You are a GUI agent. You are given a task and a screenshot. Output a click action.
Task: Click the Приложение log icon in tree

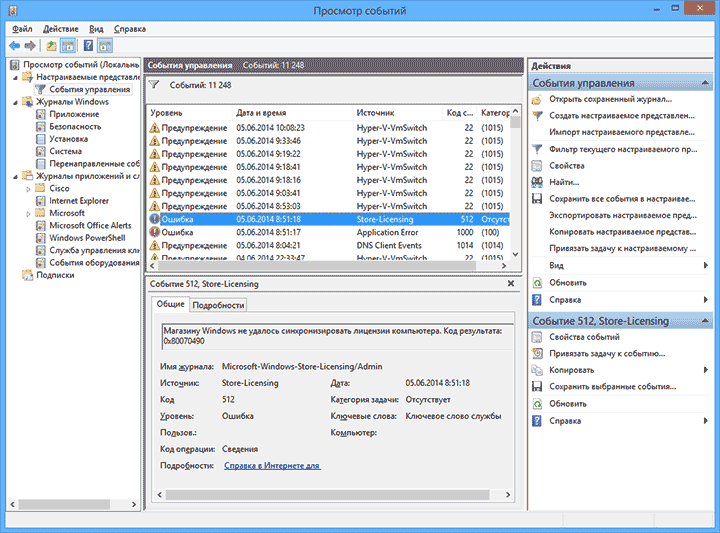tap(41, 114)
